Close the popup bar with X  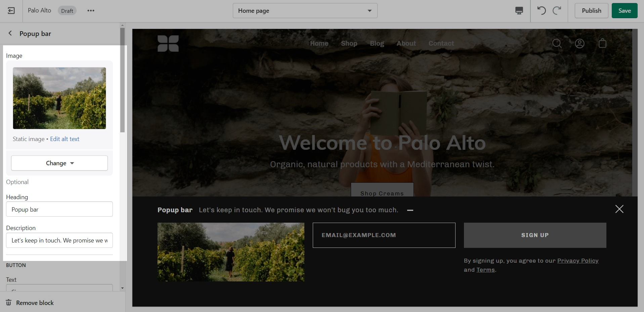coord(619,209)
